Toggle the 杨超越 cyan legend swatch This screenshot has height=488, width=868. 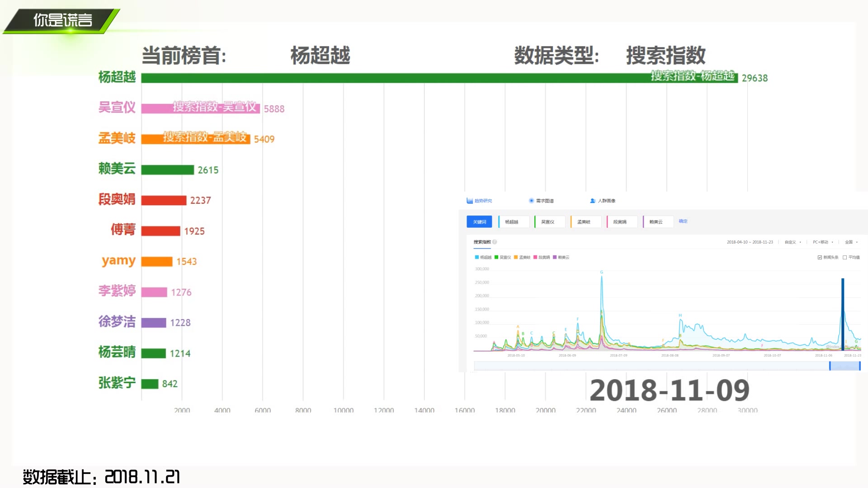click(x=476, y=258)
